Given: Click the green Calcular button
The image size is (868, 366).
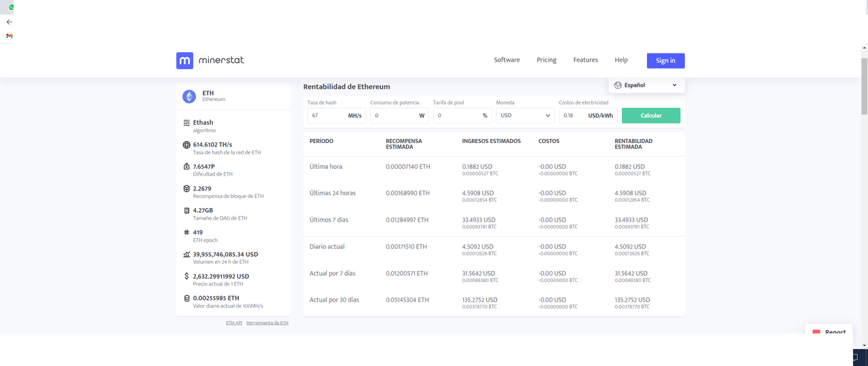Looking at the screenshot, I should point(651,116).
